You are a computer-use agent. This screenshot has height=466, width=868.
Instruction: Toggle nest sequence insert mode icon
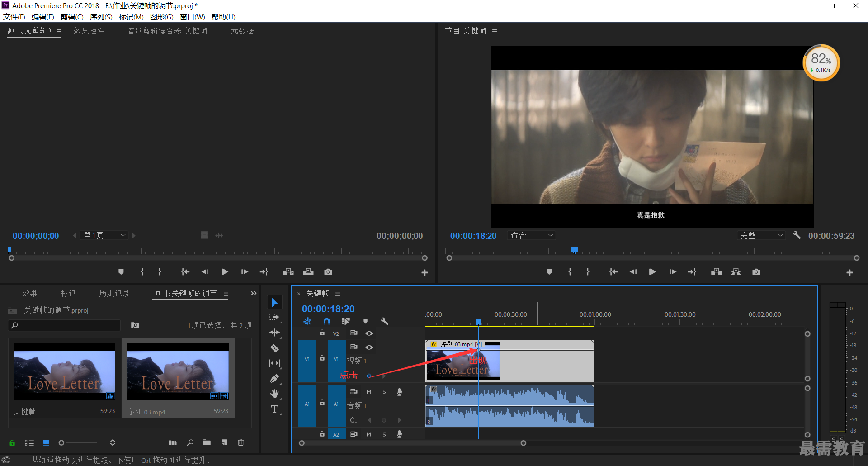coord(307,321)
